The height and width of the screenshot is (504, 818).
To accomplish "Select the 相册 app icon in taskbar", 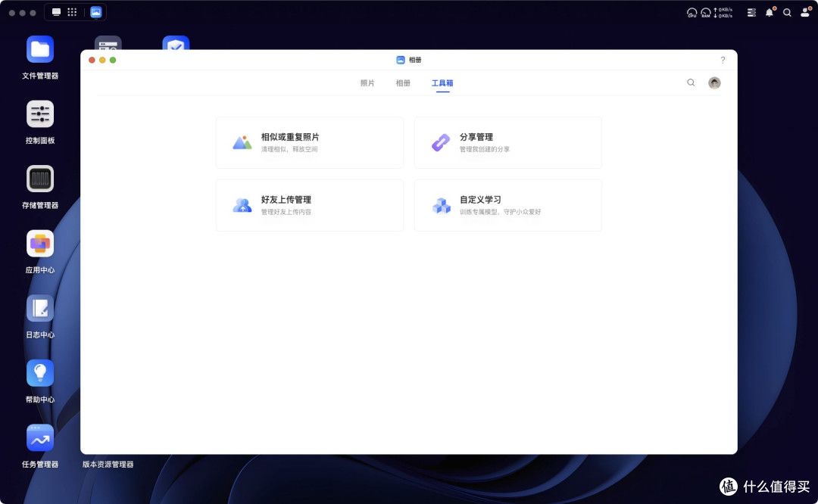I will 96,12.
